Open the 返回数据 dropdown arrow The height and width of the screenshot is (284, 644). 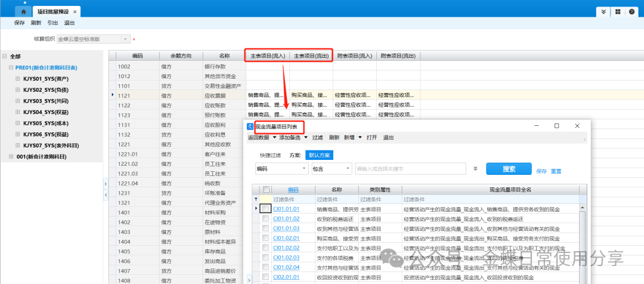click(274, 137)
